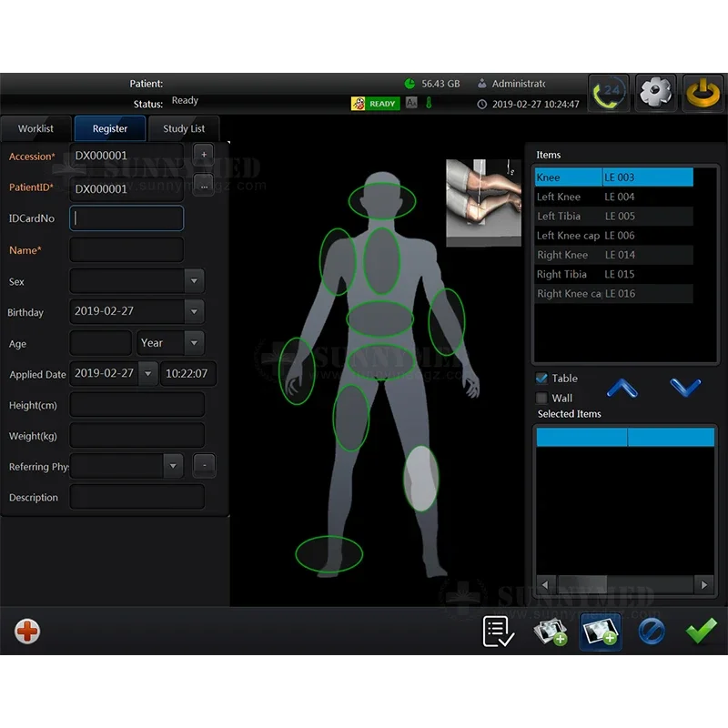Screen dimensions: 728x728
Task: Click the IDCardNo input field
Action: tap(126, 218)
